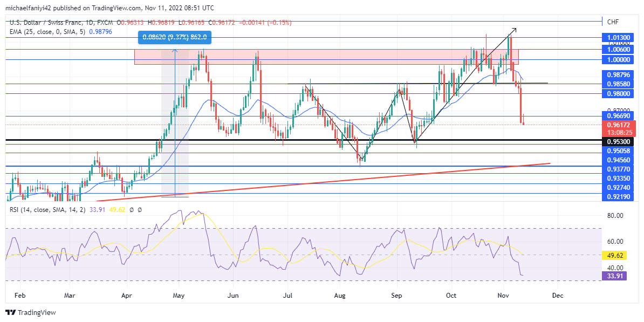Click the 0.98796 EMA label on the price axis

618,76
